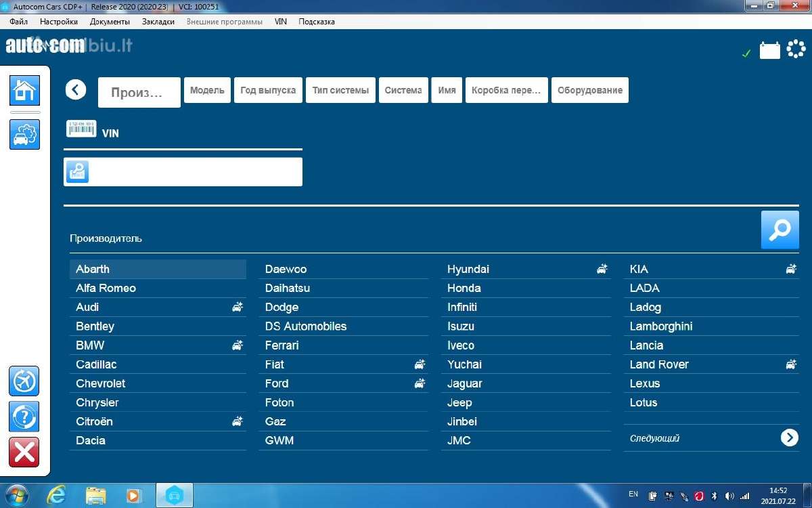Click the VIN lookup icon in field
Image resolution: width=812 pixels, height=508 pixels.
pyautogui.click(x=78, y=171)
